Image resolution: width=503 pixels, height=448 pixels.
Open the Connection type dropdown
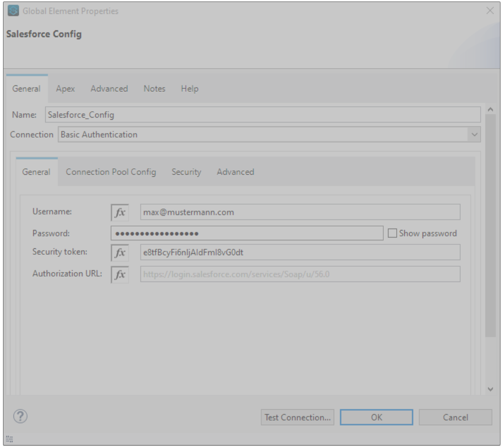click(474, 135)
